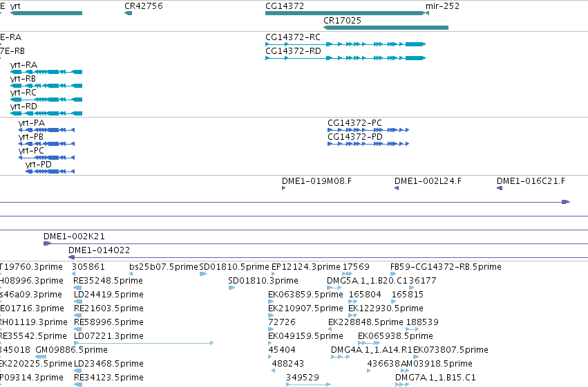Select the yrt-PB coding sequence
This screenshot has width=588, height=388.
[x=46, y=144]
